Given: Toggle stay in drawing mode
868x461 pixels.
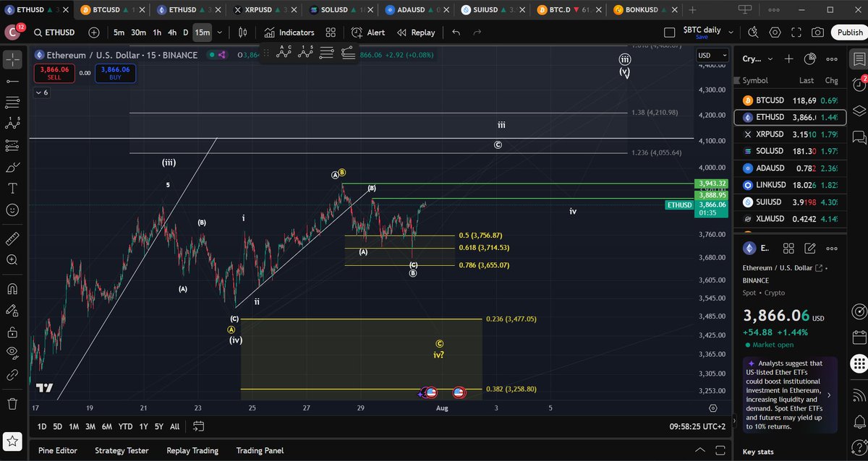Looking at the screenshot, I should (x=12, y=310).
